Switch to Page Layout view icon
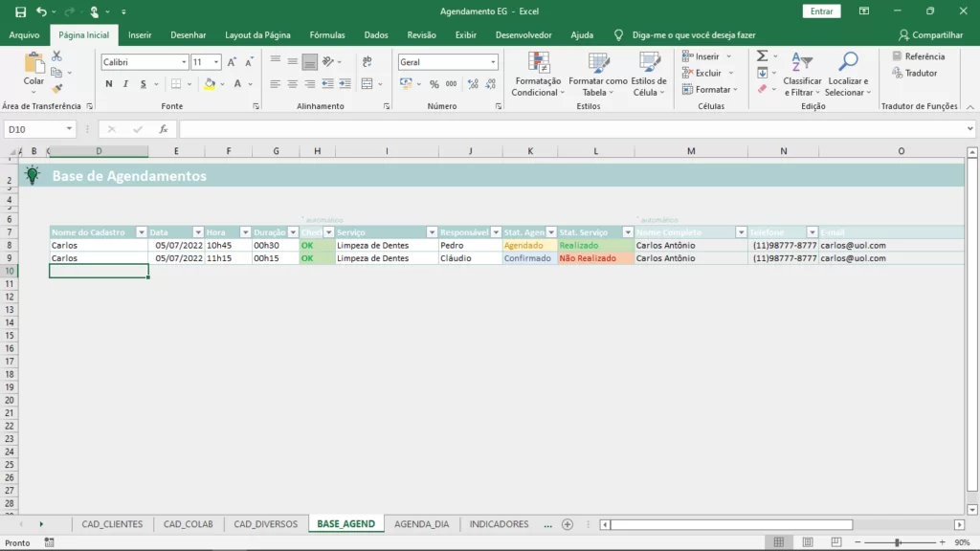 tap(808, 542)
